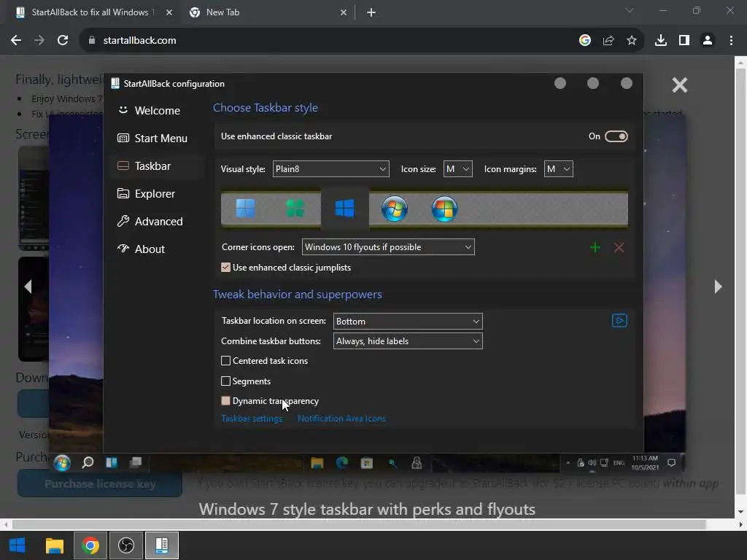Open the Chrome downloads icon
747x560 pixels.
pyautogui.click(x=661, y=41)
